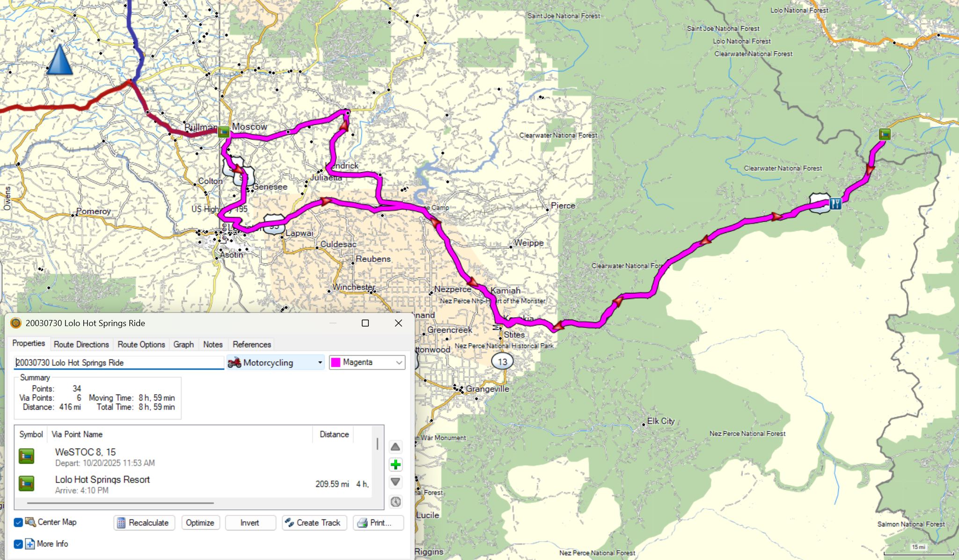Click lodging waypoint icon at route's northeast end
Viewport: 959px width, 560px height.
coord(884,135)
